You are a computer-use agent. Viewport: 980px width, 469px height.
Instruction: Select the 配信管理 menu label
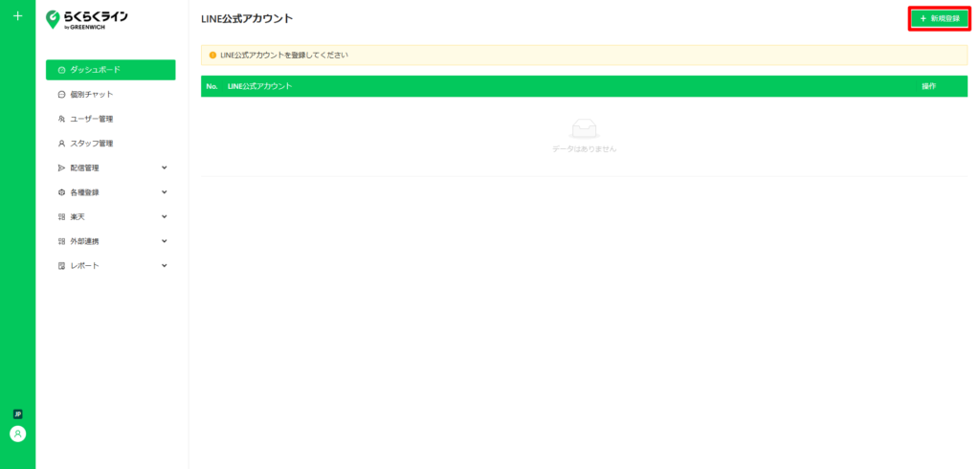point(84,167)
